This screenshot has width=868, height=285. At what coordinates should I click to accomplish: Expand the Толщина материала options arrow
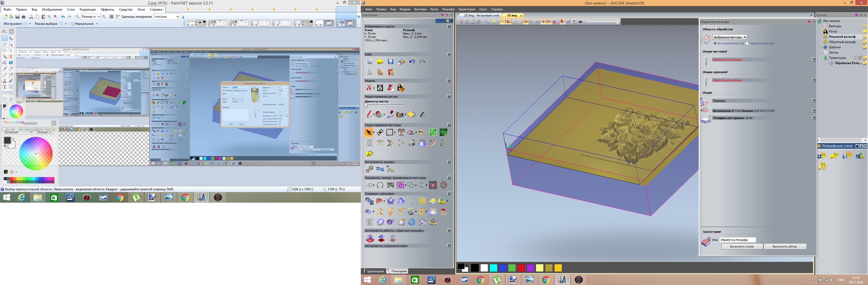click(814, 118)
